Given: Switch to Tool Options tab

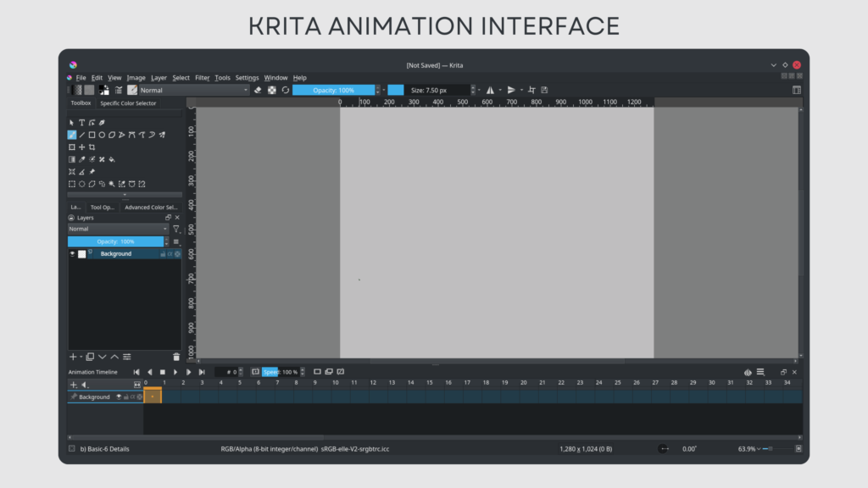Looking at the screenshot, I should [x=103, y=207].
